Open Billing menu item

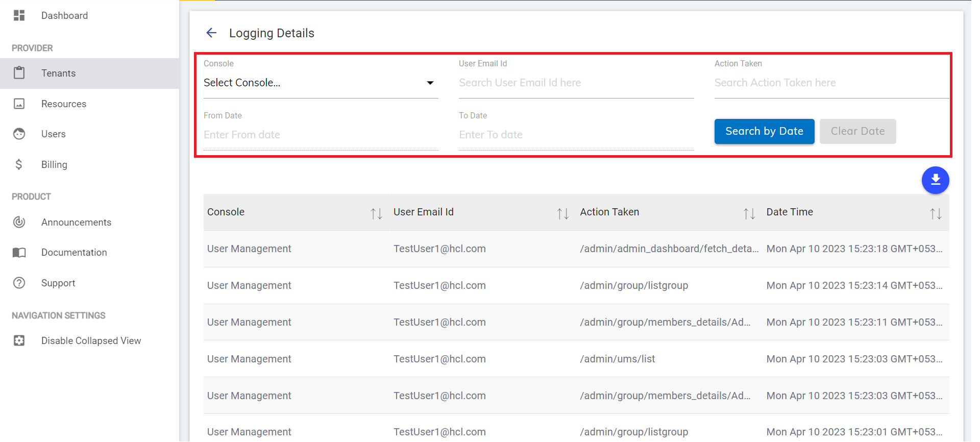(89, 164)
